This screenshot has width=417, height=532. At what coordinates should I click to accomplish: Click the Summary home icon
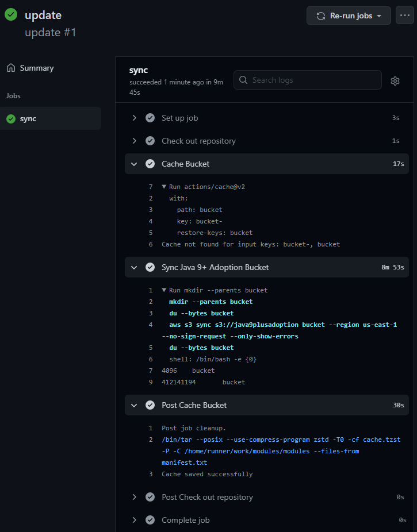coord(11,67)
